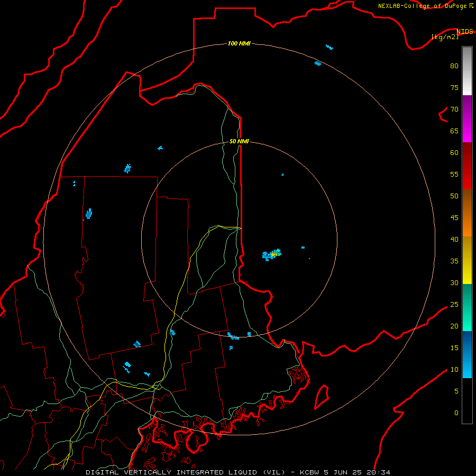The image size is (476, 476).
Task: Click the 0 value on the scale
Action: tap(456, 413)
